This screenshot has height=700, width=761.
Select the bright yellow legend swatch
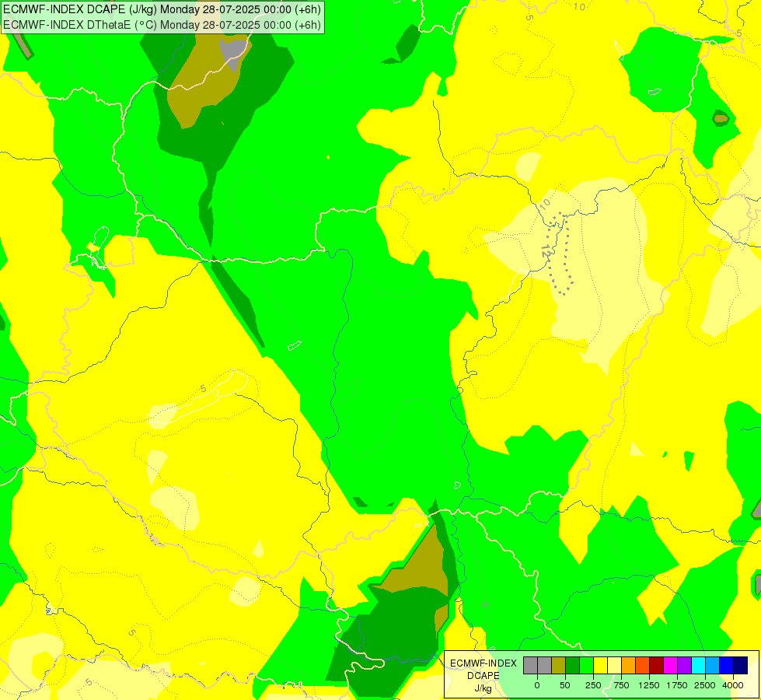coord(600,665)
